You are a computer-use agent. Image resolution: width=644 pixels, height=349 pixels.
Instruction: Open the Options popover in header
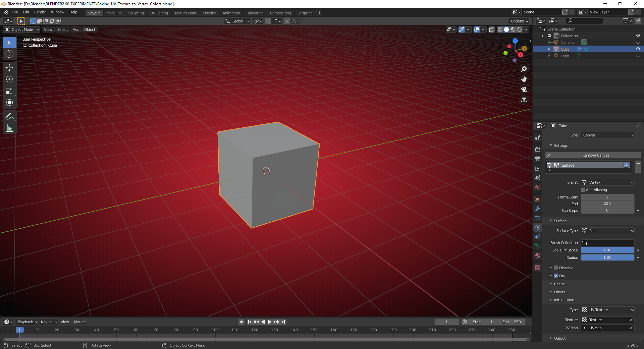519,21
